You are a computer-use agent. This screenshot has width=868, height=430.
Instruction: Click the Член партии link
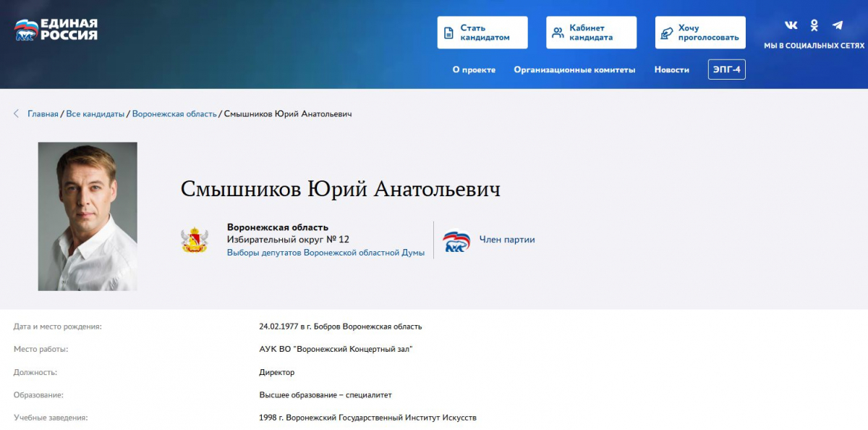click(507, 240)
